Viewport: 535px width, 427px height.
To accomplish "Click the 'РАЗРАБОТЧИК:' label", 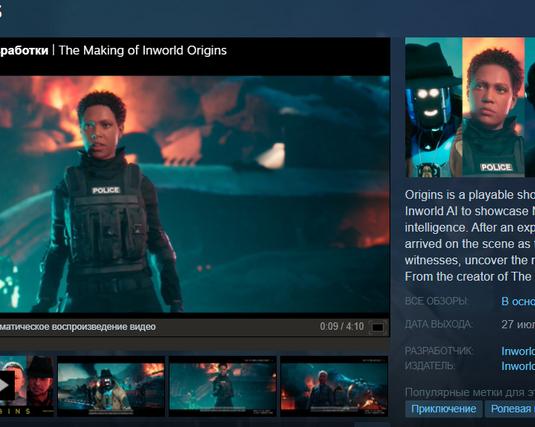I will pyautogui.click(x=438, y=351).
